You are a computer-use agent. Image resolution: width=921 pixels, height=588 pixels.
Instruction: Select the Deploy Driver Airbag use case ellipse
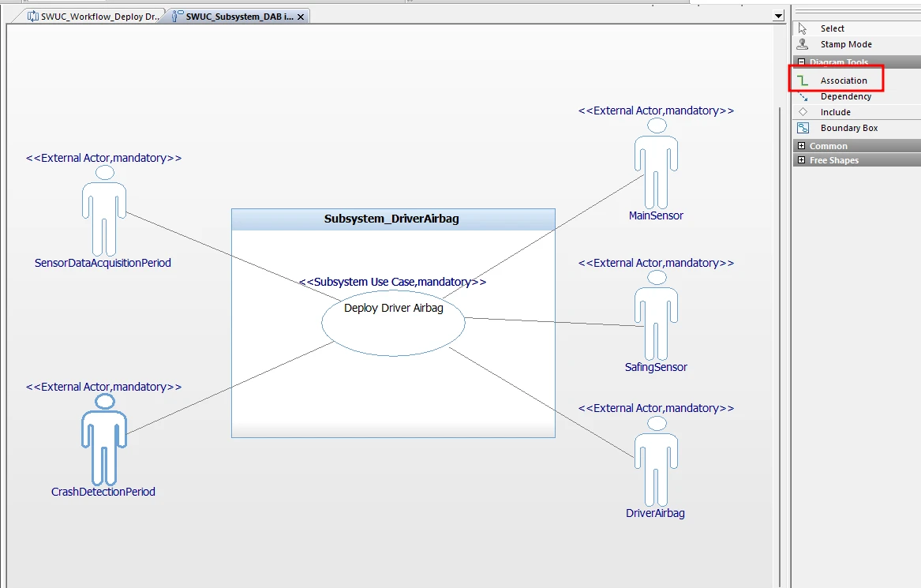[x=393, y=323]
